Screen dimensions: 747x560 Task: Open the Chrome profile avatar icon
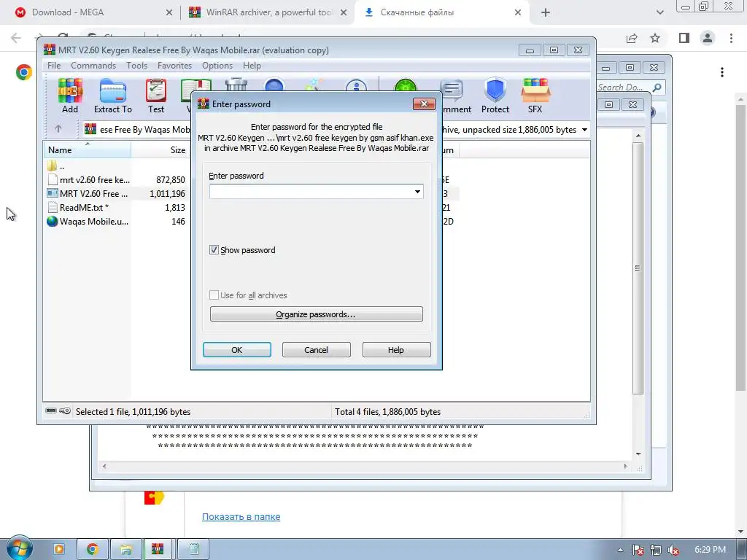point(708,38)
